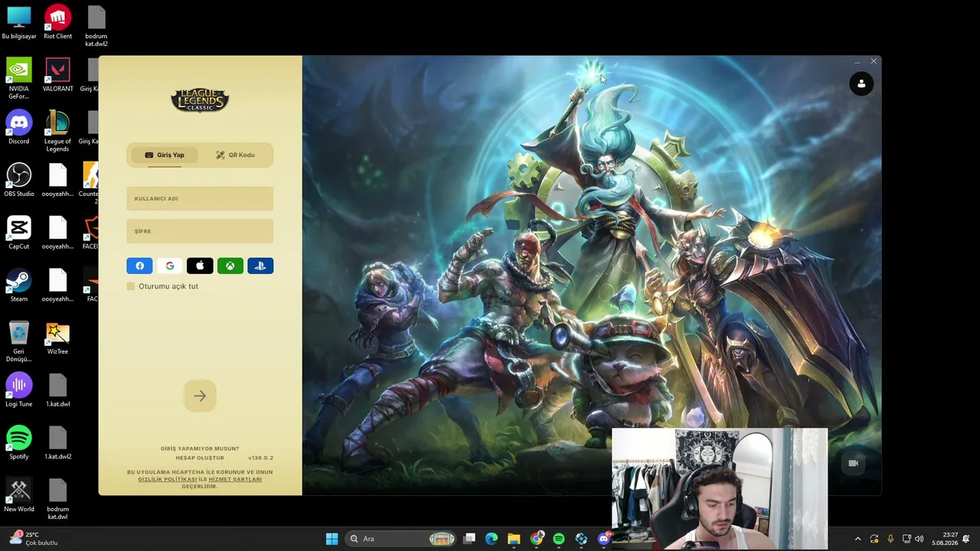Sign in with the Google icon

(170, 266)
